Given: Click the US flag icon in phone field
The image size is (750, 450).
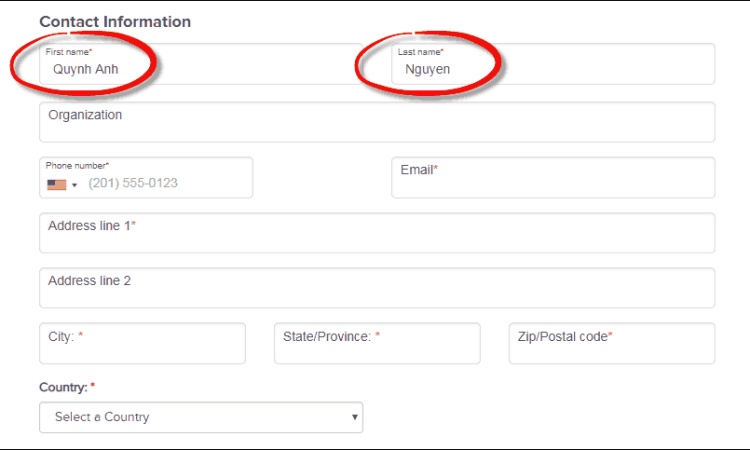Looking at the screenshot, I should (x=56, y=184).
